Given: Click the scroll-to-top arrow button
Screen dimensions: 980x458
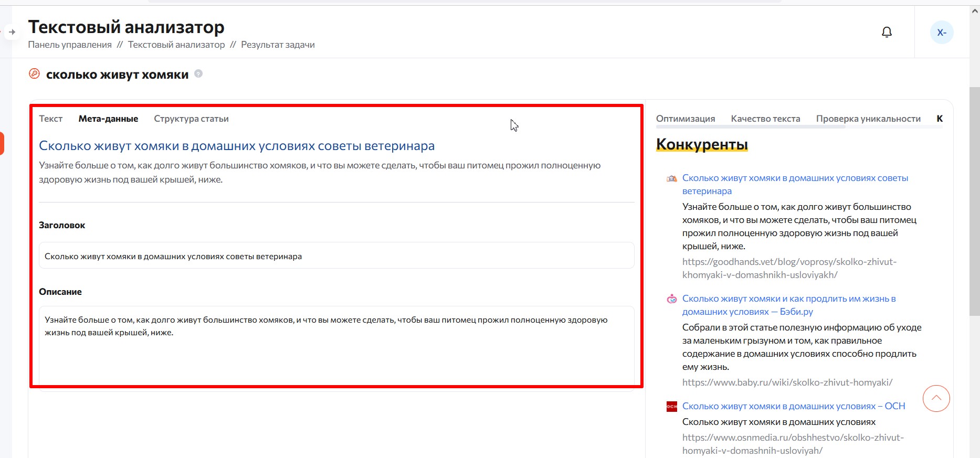Looking at the screenshot, I should (x=936, y=398).
